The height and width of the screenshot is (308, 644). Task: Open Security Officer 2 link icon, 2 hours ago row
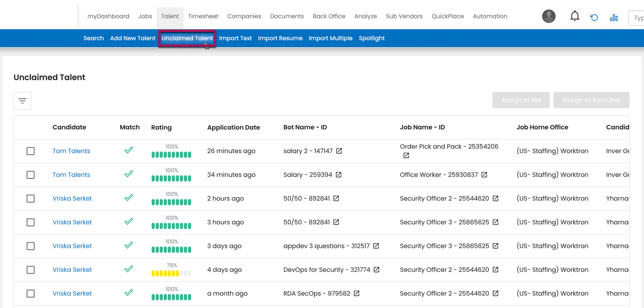[496, 199]
